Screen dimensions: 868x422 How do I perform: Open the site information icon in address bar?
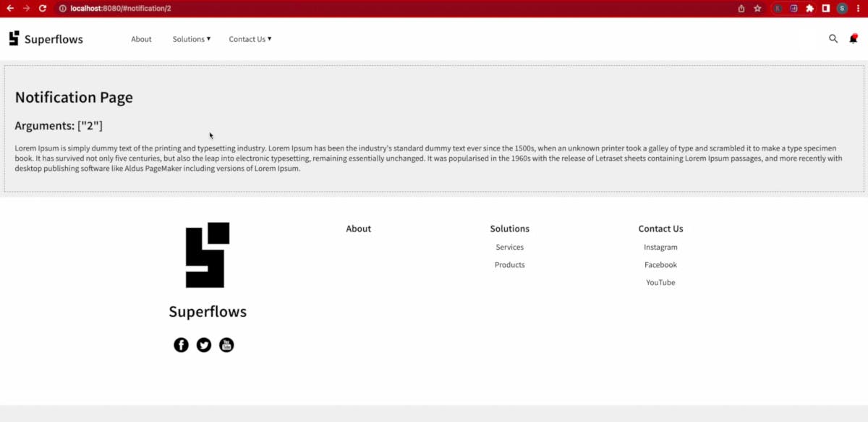click(x=64, y=8)
